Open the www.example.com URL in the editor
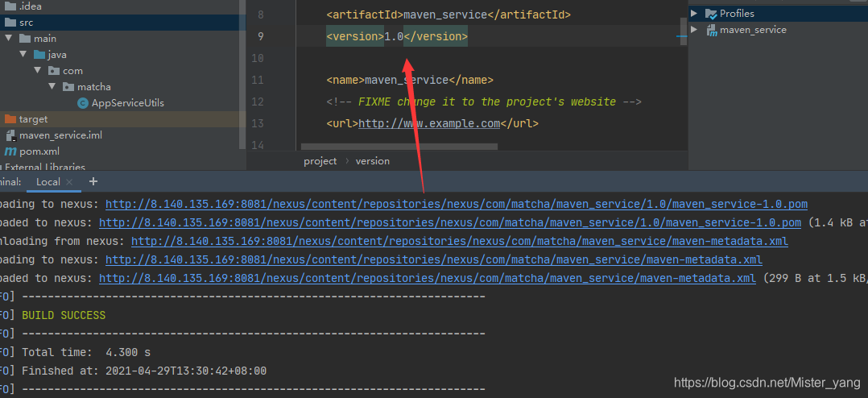The height and width of the screenshot is (398, 868). (429, 123)
